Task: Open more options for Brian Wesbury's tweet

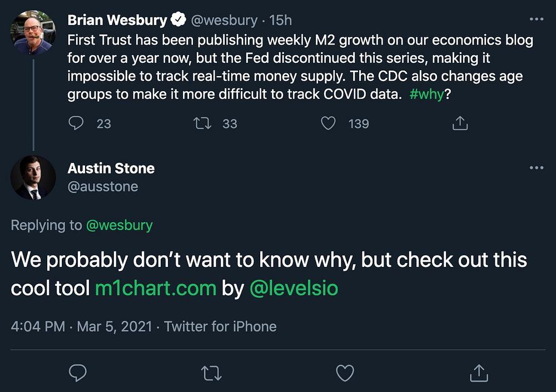Action: (537, 19)
